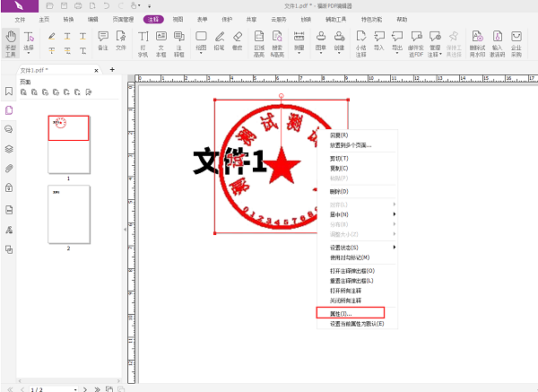This screenshot has width=538, height=392.
Task: Show the Layers panel in the sidebar
Action: (9, 148)
